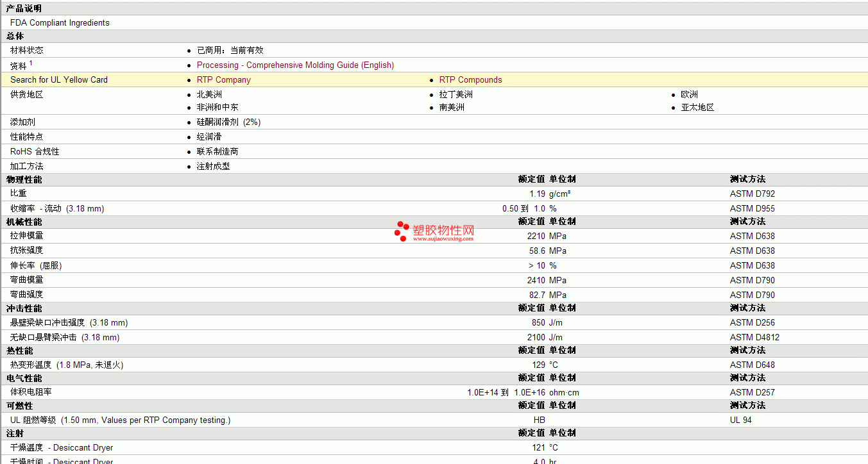Select ASTM D638 in the 拉伸模量 row
The height and width of the screenshot is (464, 868).
[752, 236]
